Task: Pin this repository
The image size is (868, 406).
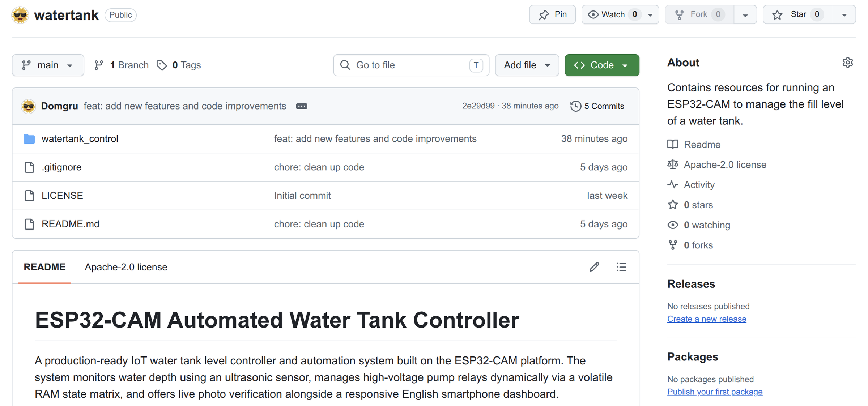Action: pos(552,14)
